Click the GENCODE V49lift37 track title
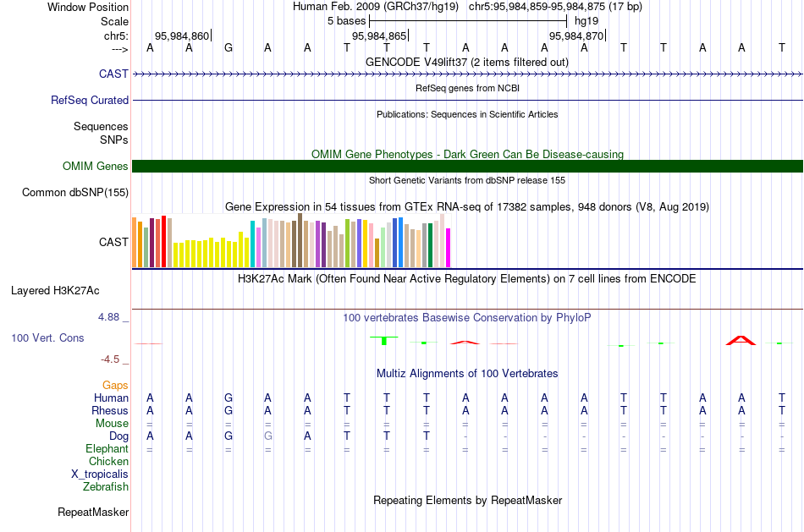804x532 pixels. click(467, 62)
